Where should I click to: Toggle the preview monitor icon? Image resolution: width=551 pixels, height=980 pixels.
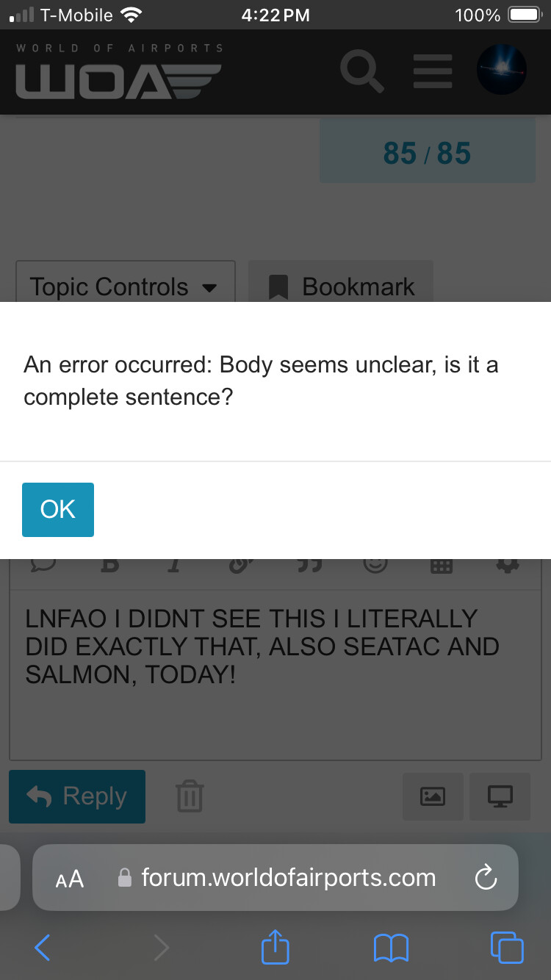[x=500, y=796]
